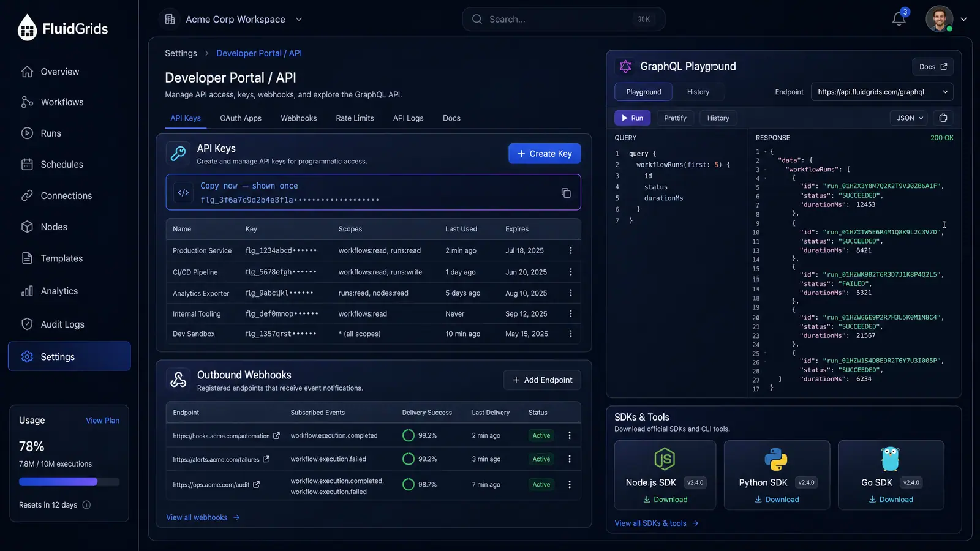Click the 98.7% delivery success ring
980x551 pixels.
409,484
